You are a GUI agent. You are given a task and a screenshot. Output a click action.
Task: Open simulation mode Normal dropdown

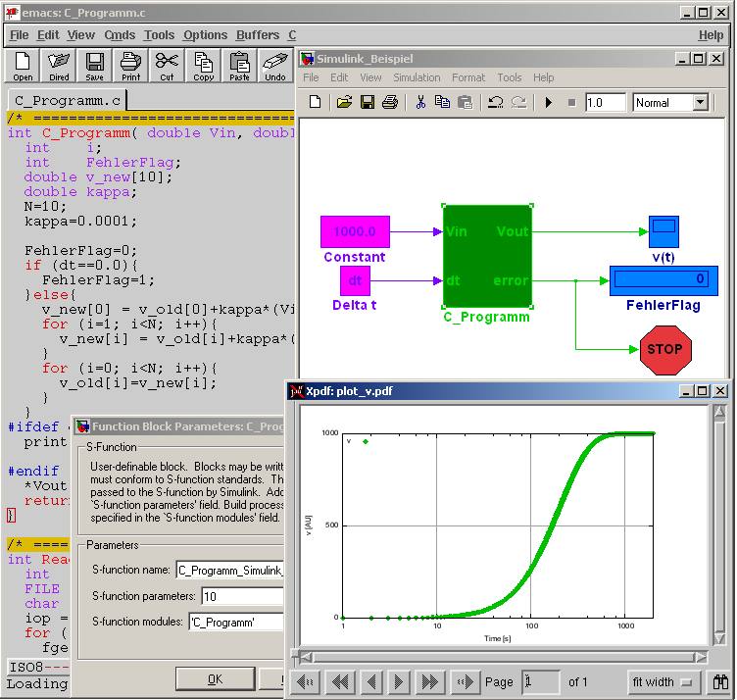[700, 102]
